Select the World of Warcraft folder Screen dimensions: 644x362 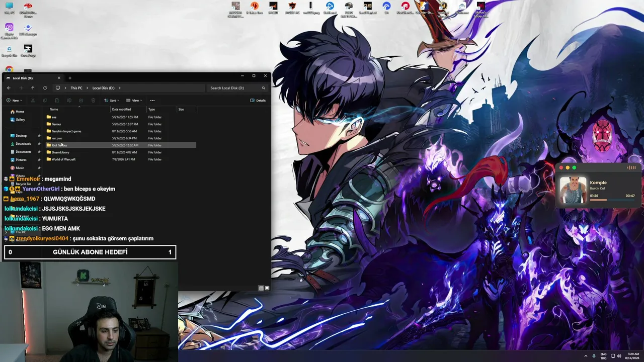point(121,159)
